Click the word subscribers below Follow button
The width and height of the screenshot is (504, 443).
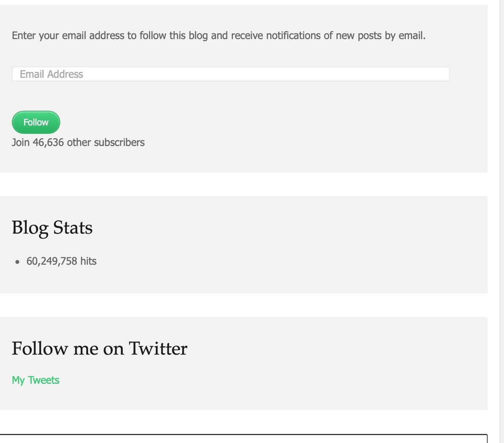[119, 142]
